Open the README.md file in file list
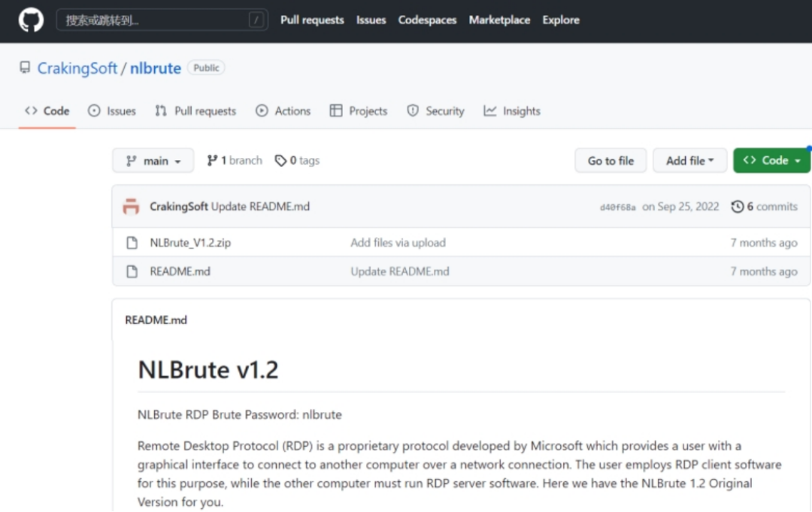 coord(180,271)
